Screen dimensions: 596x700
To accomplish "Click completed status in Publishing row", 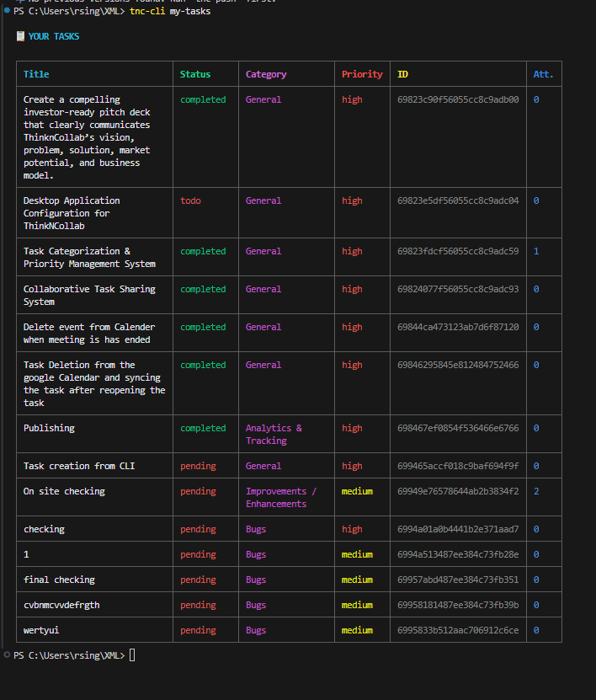I will (203, 428).
